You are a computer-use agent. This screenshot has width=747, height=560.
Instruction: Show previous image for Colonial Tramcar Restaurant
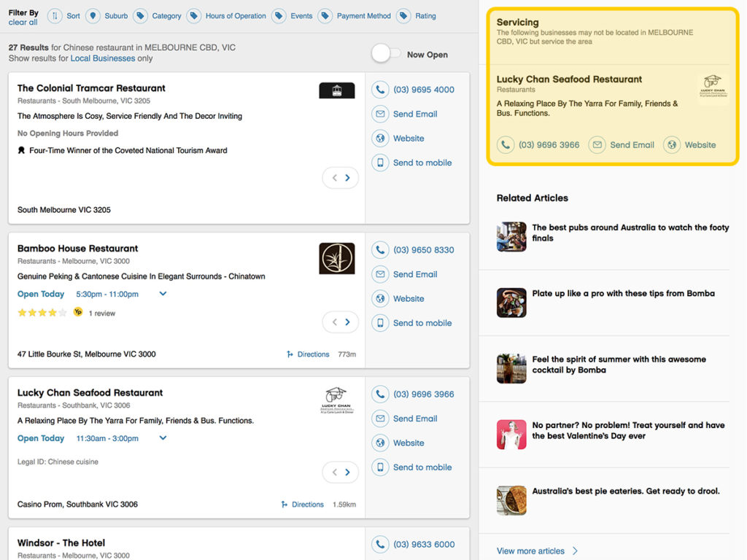point(334,178)
